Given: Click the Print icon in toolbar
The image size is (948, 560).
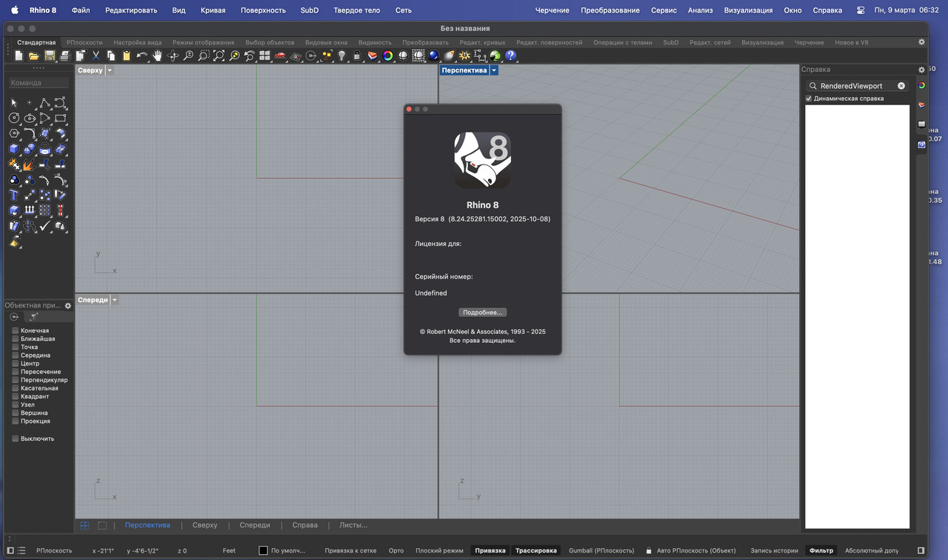Looking at the screenshot, I should click(65, 56).
